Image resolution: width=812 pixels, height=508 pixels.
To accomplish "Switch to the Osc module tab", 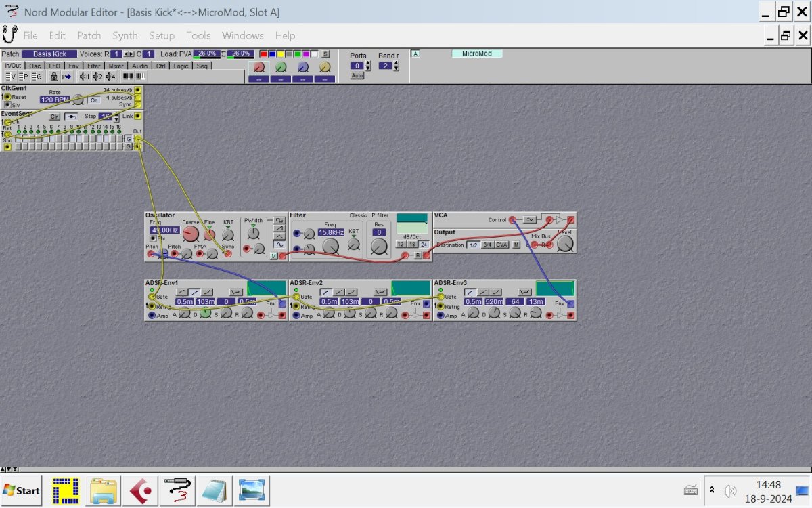I will click(x=35, y=66).
